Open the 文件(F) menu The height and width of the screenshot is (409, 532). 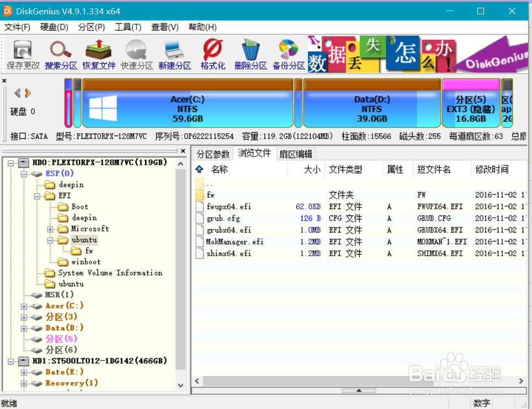click(17, 27)
